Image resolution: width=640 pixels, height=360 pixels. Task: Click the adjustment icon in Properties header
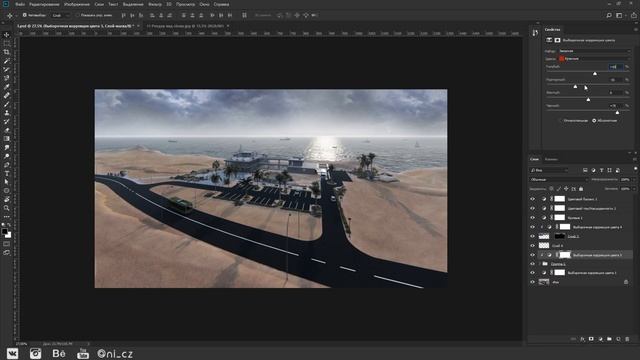click(549, 40)
